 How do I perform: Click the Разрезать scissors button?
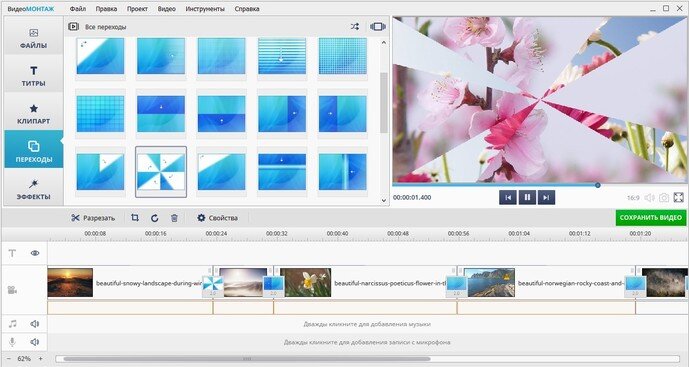(93, 218)
